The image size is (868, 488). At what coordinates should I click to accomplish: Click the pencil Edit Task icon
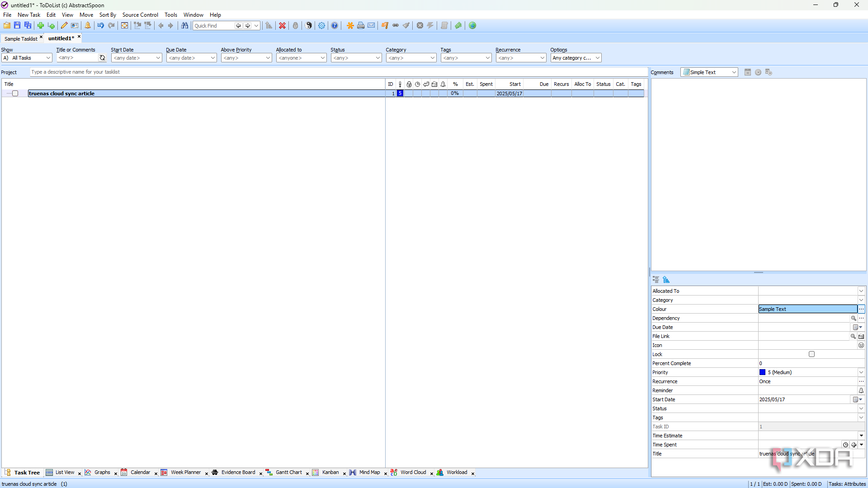tap(64, 26)
